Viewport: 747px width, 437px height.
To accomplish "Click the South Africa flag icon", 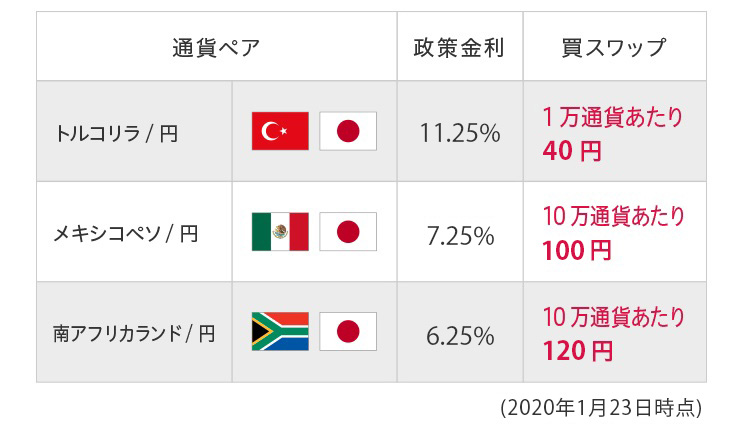I will coord(280,332).
